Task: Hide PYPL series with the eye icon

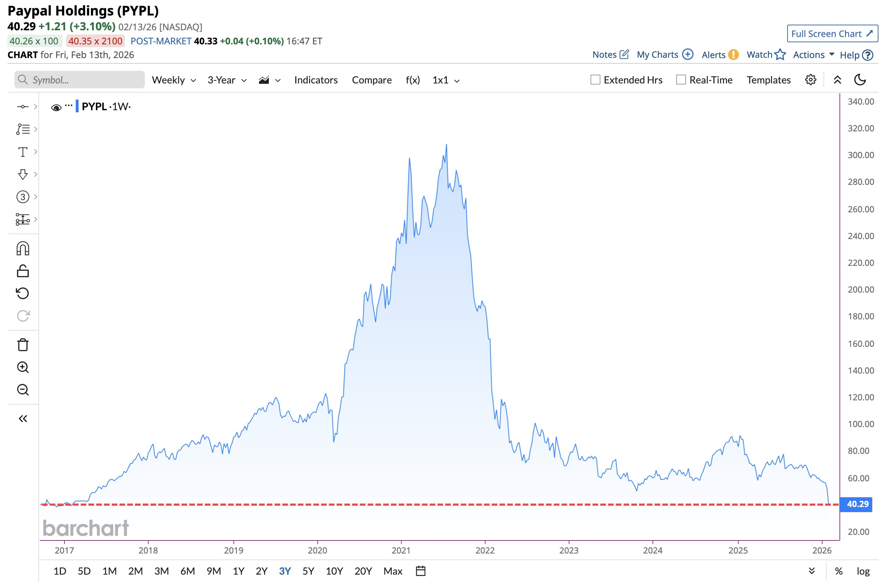Action: tap(56, 108)
